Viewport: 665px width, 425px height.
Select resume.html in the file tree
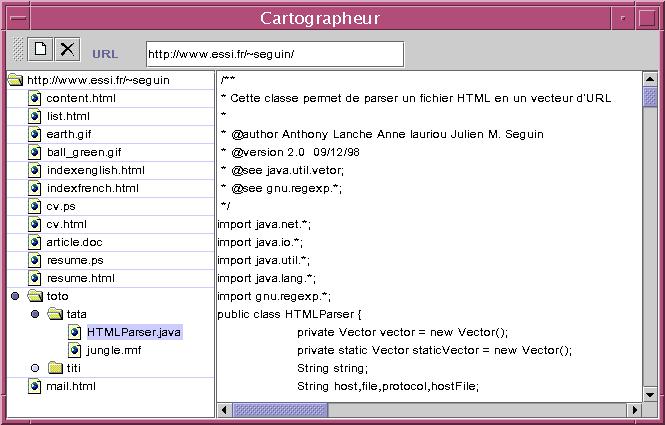click(x=80, y=278)
